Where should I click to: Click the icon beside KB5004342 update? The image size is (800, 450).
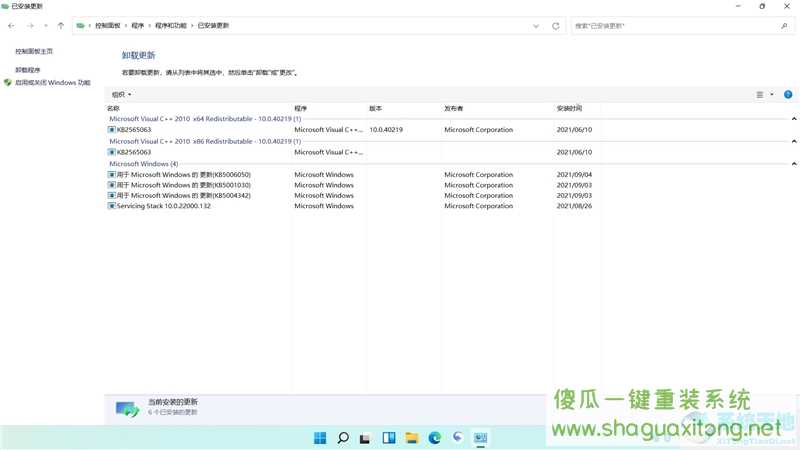pos(112,195)
